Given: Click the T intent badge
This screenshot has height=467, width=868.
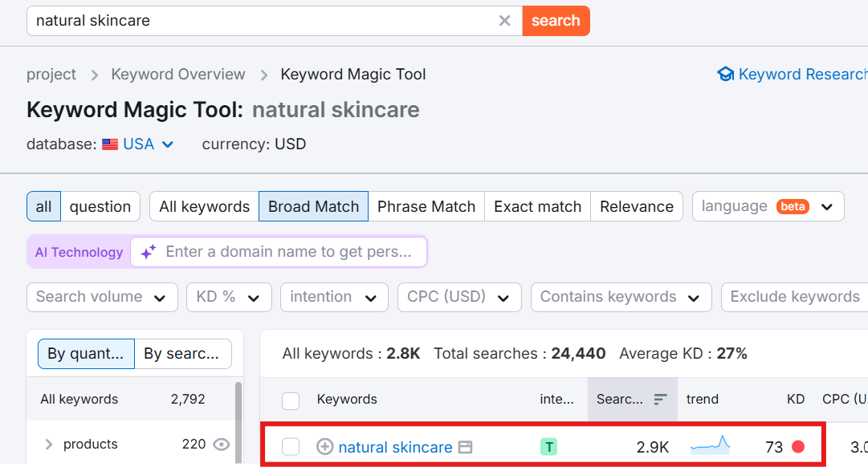Looking at the screenshot, I should pyautogui.click(x=548, y=446).
